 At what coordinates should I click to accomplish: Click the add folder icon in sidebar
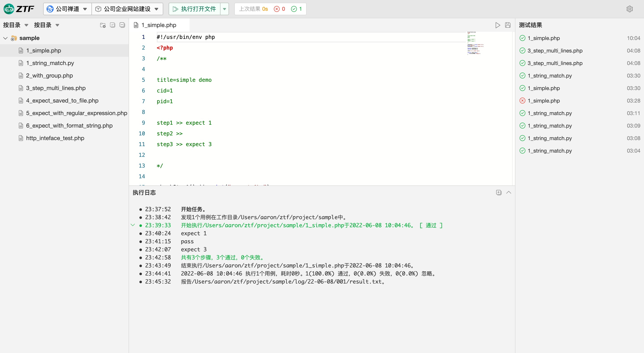pos(103,25)
